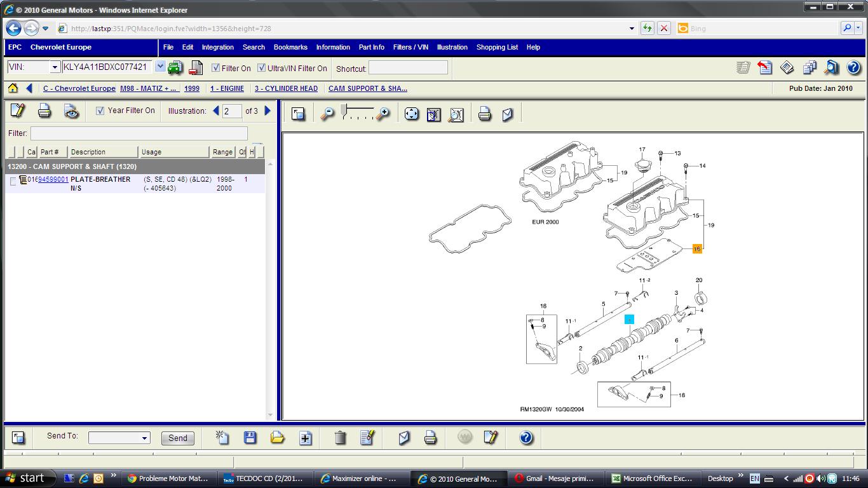Screen dimensions: 868x488
Task: Toggle the UltraVIN Filter On checkbox
Action: [262, 68]
